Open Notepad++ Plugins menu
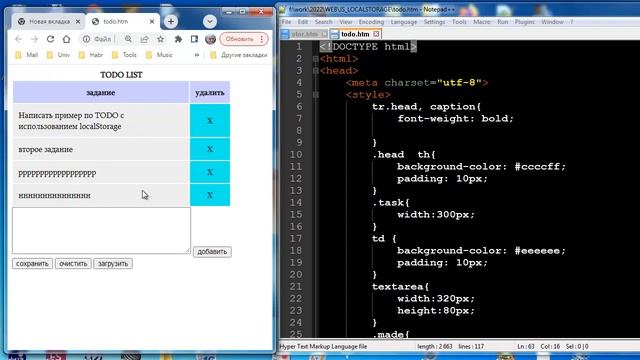640x360 pixels. pos(524,22)
